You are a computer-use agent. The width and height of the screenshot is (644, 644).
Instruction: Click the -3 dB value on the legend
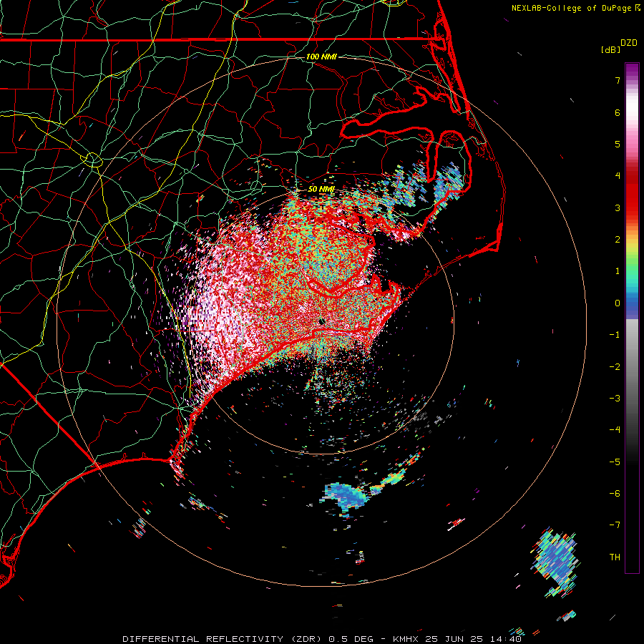click(615, 399)
